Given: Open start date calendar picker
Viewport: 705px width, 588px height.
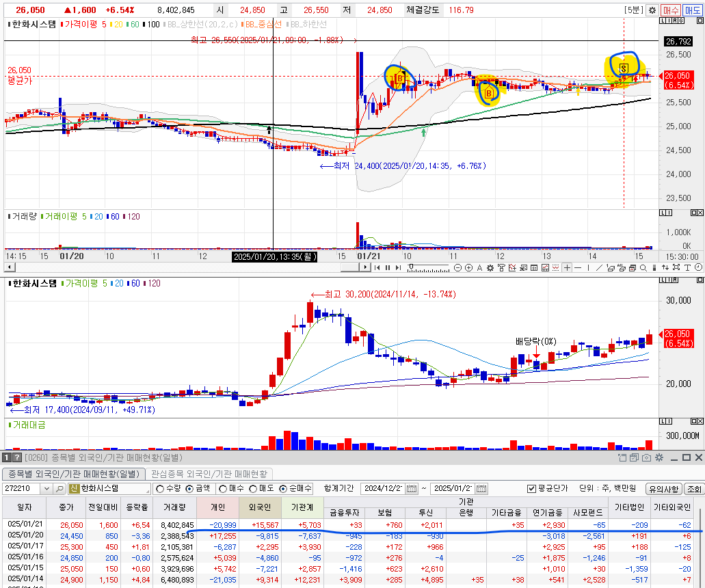Looking at the screenshot, I should (x=412, y=489).
